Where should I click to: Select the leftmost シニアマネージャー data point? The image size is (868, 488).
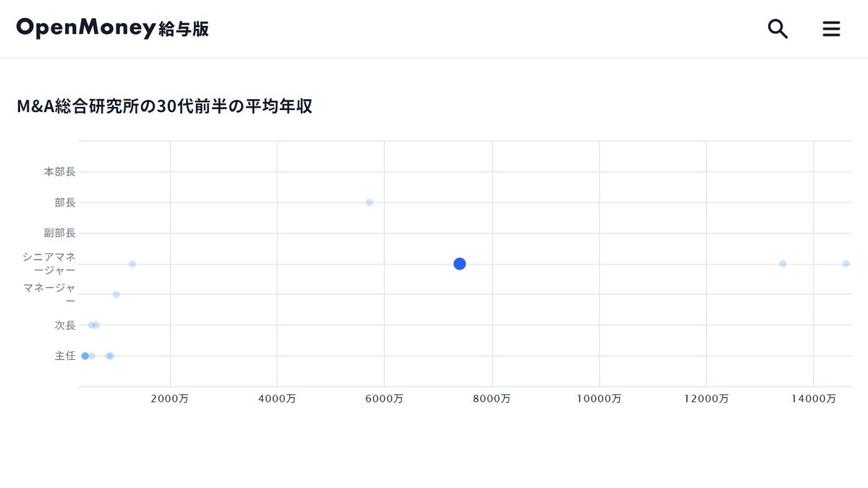pyautogui.click(x=132, y=264)
